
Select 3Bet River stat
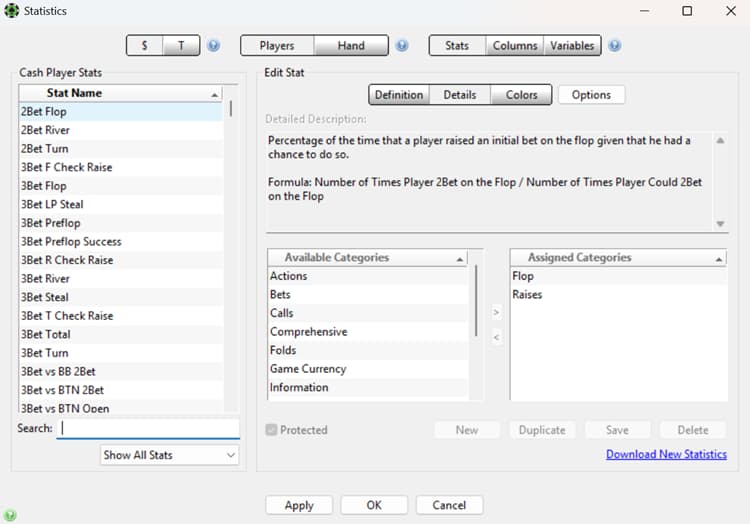(121, 279)
